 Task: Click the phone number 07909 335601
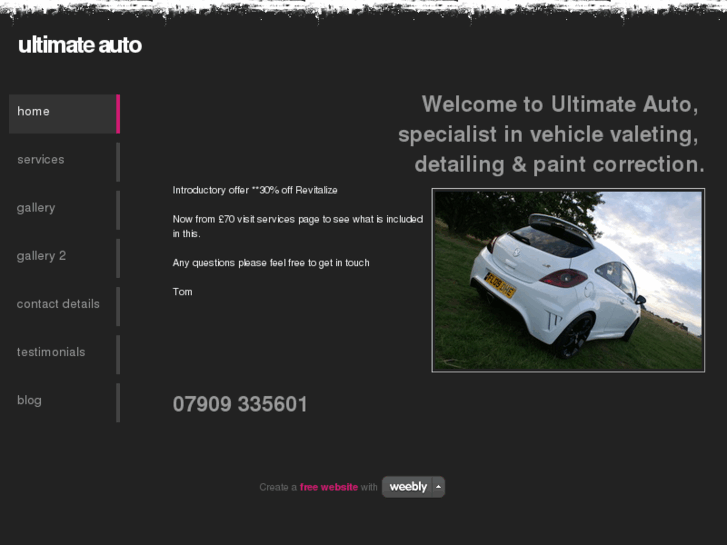point(240,404)
